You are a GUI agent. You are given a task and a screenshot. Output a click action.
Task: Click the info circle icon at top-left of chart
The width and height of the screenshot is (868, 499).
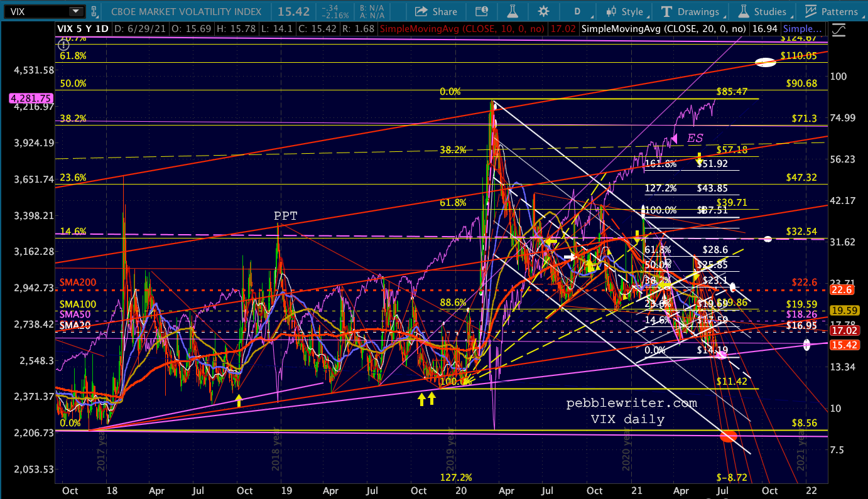tap(62, 44)
